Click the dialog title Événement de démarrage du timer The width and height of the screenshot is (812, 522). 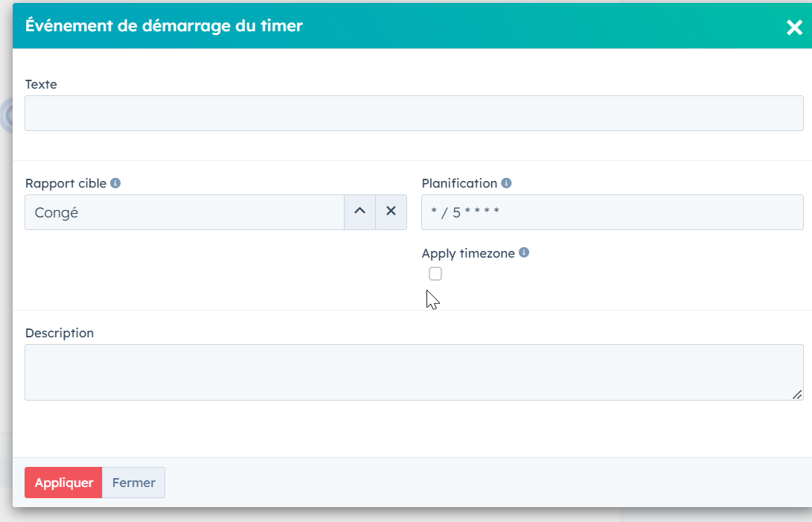tap(164, 26)
